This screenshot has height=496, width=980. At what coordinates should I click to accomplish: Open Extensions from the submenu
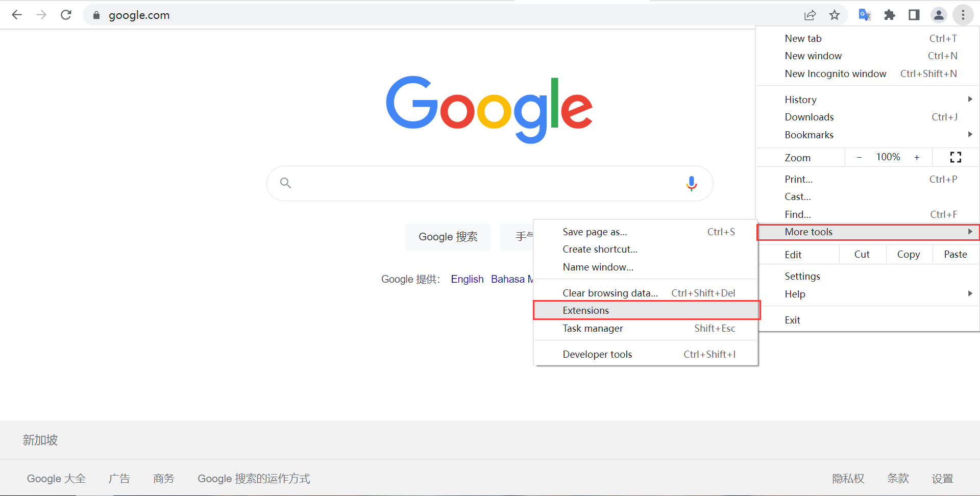point(647,310)
